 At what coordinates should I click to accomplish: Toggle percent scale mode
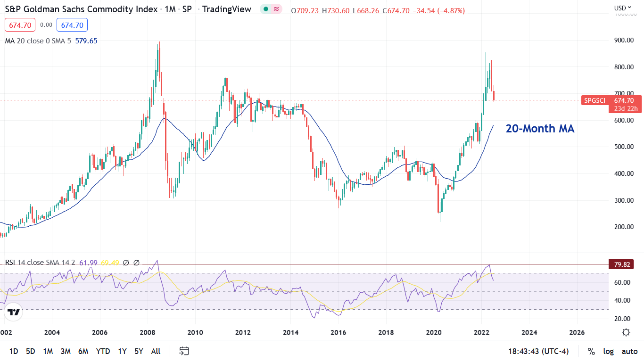(591, 351)
